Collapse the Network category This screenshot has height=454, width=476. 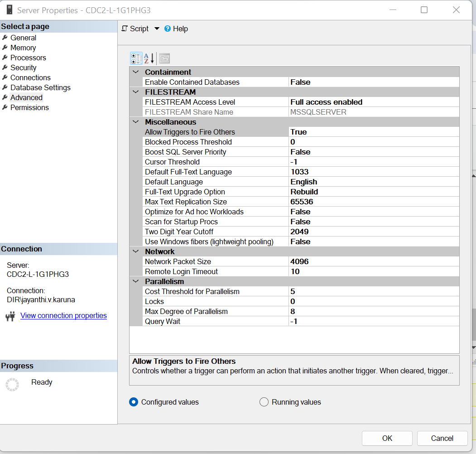pyautogui.click(x=136, y=251)
